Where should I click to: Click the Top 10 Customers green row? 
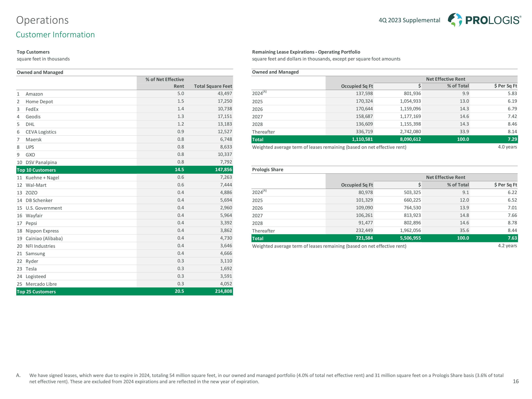tap(36, 170)
